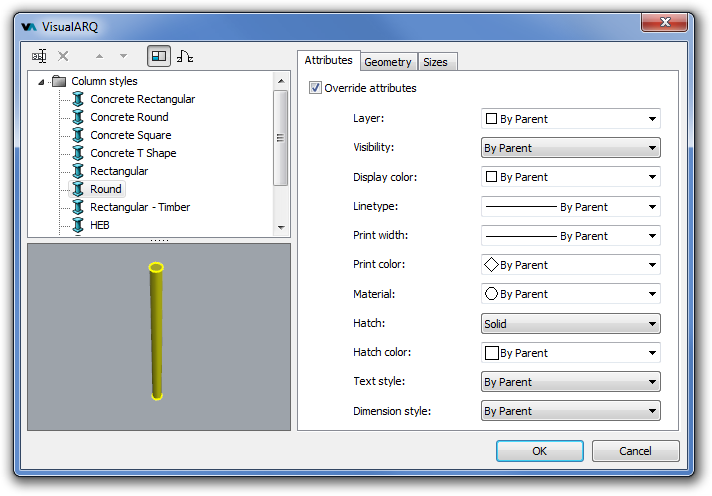Select the HEB column style
The width and height of the screenshot is (712, 496).
pyautogui.click(x=100, y=225)
